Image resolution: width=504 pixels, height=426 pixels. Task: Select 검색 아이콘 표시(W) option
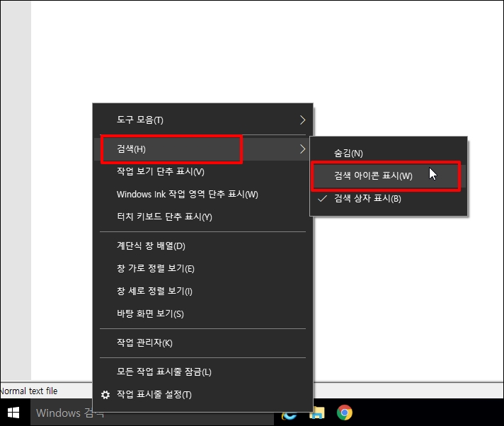click(x=389, y=175)
